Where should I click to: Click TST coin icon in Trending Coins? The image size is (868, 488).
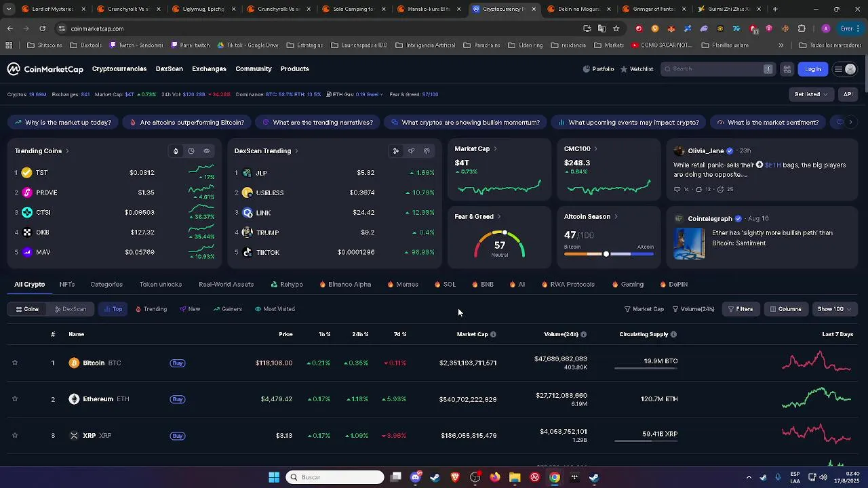(27, 173)
